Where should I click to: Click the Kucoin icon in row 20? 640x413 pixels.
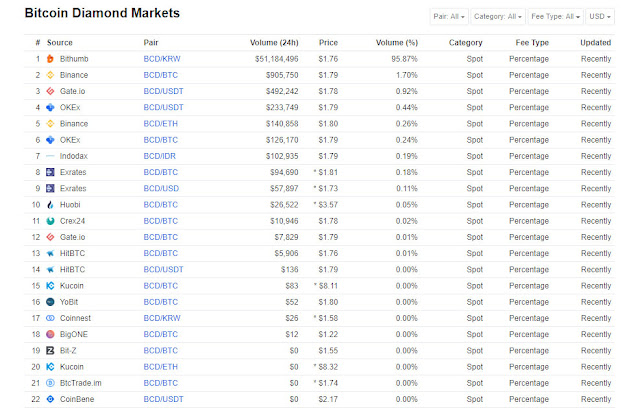[50, 367]
